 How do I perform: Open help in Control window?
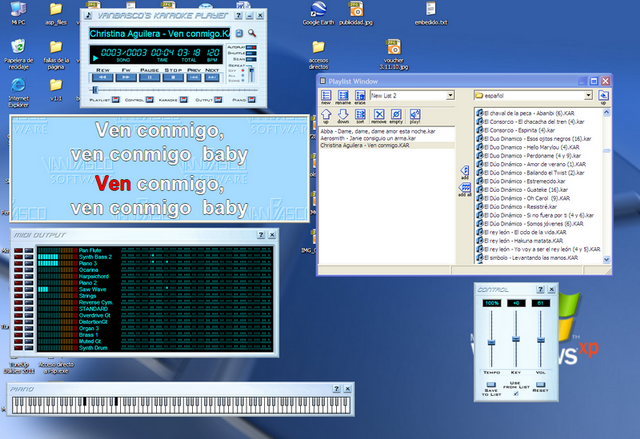click(x=540, y=289)
